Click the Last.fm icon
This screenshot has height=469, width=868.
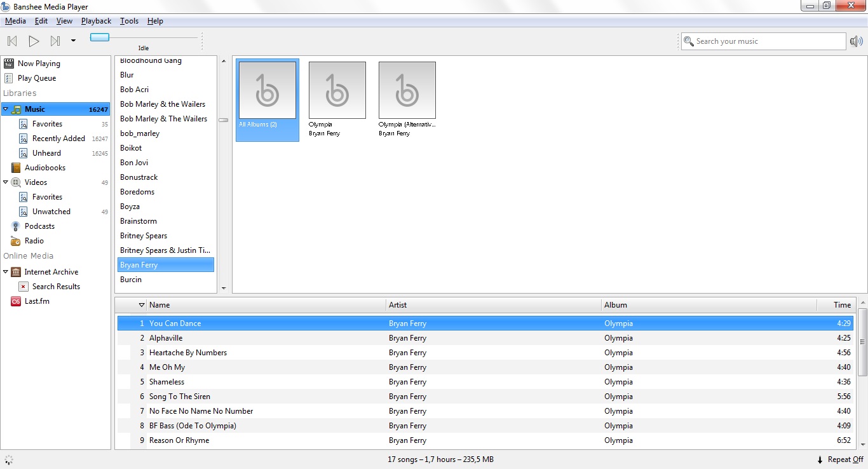pyautogui.click(x=16, y=301)
